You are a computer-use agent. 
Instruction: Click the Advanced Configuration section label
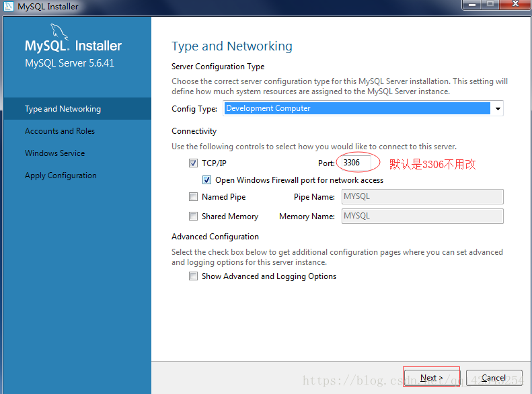click(215, 237)
